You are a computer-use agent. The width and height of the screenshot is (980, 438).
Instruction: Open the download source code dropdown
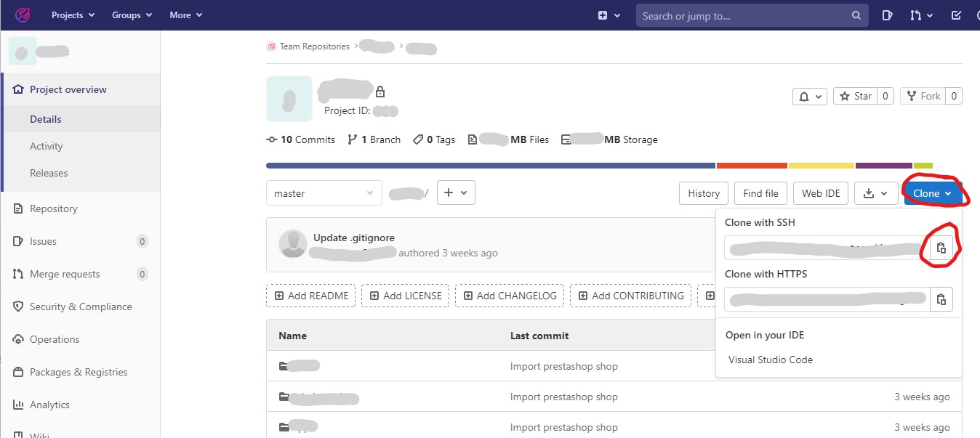click(875, 193)
